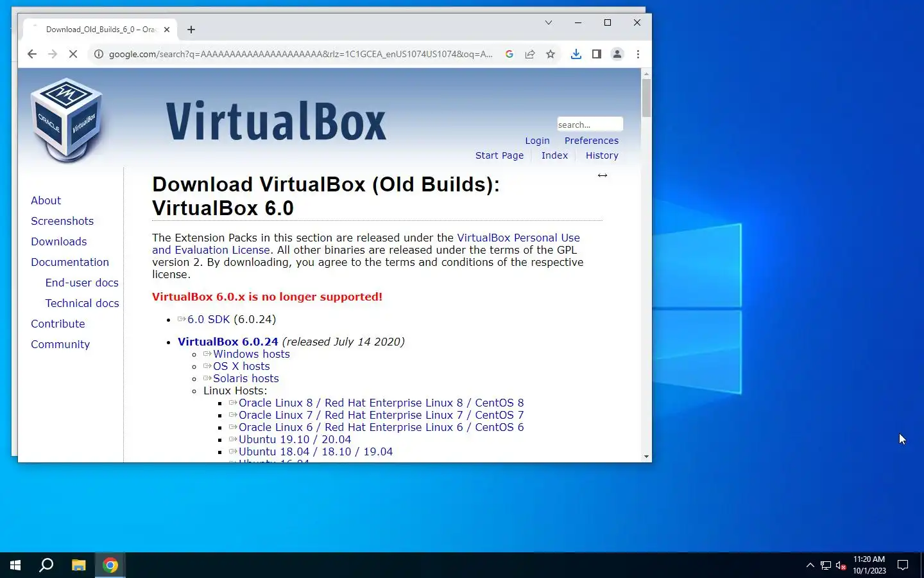Open Screenshots in the sidebar

[62, 221]
